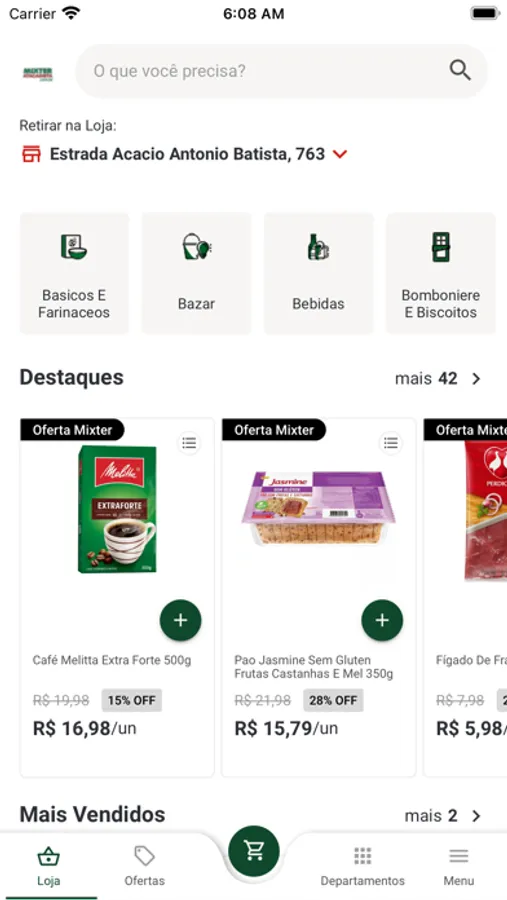Image resolution: width=507 pixels, height=900 pixels.
Task: Expand Destaques with mais 42 chevron
Action: 476,379
